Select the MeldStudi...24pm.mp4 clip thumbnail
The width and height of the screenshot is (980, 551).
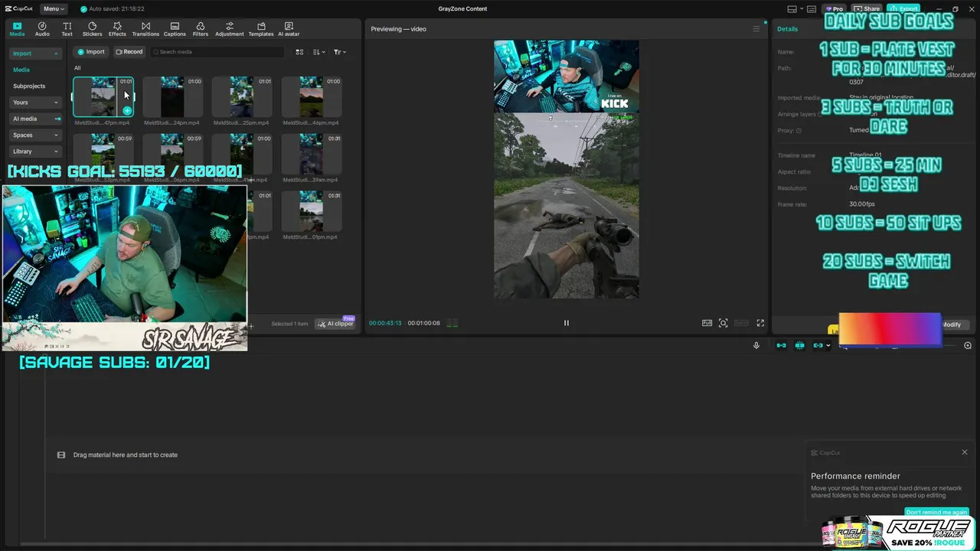[x=172, y=96]
